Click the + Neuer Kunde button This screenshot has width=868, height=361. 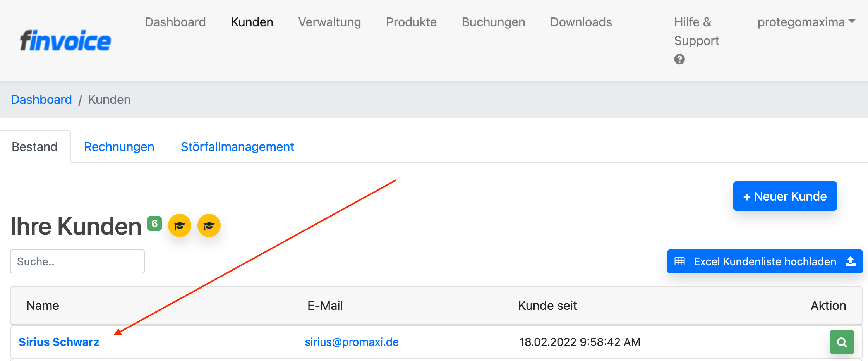coord(784,196)
